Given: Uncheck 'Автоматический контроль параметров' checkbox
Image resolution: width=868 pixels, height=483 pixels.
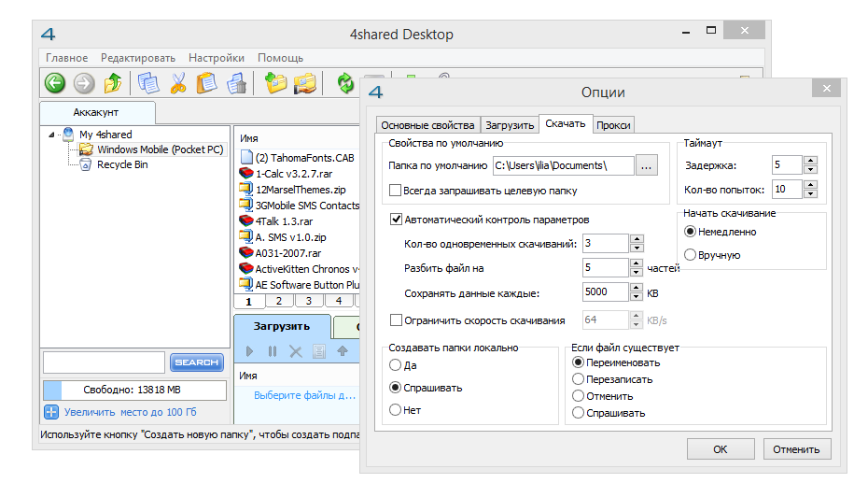Looking at the screenshot, I should 396,220.
